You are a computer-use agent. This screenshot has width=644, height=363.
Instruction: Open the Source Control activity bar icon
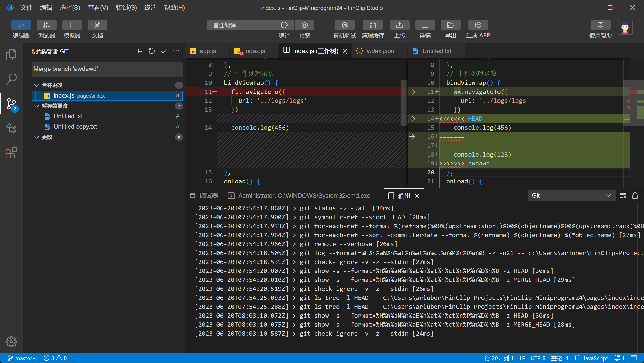pyautogui.click(x=11, y=104)
